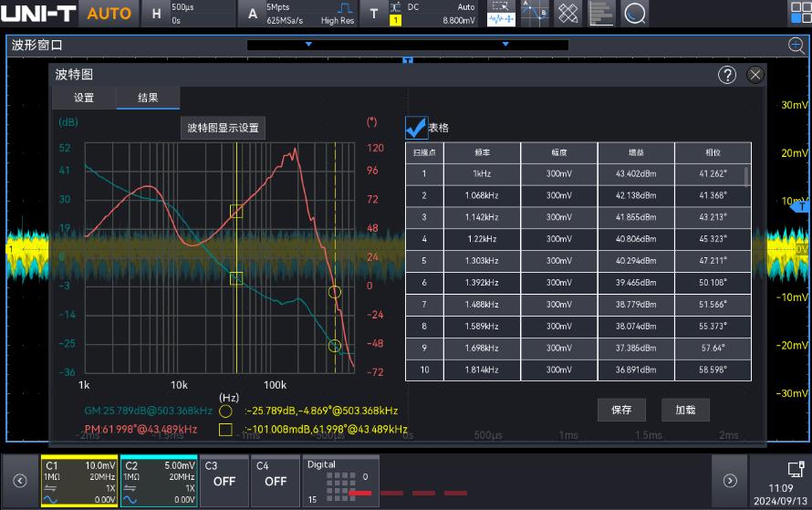The width and height of the screenshot is (812, 510).
Task: Close the Bode plot dialog
Action: (x=755, y=75)
